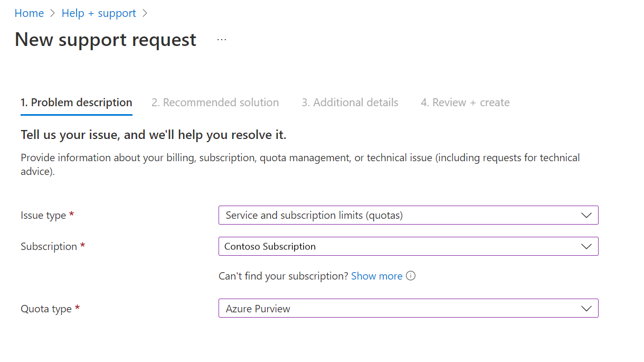This screenshot has width=644, height=362.
Task: Click the chevron on the Subscription field
Action: 586,246
